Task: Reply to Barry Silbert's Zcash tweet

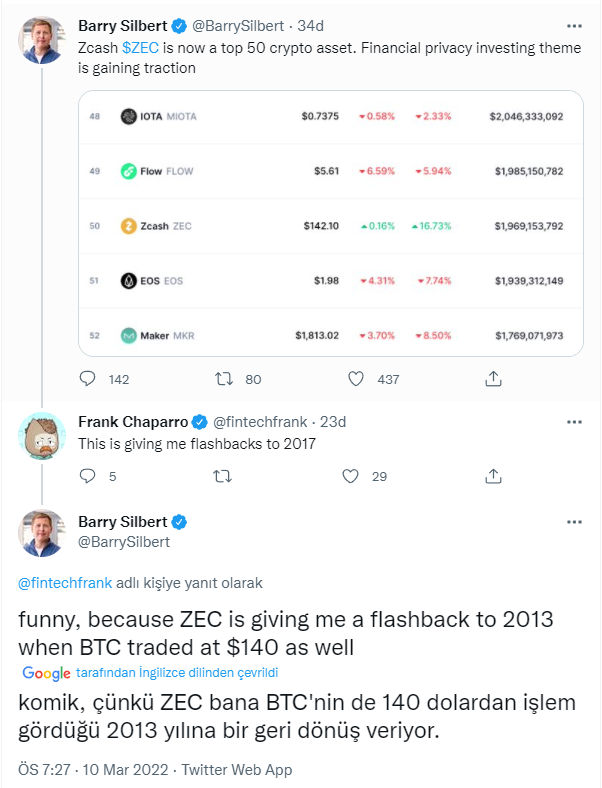Action: (88, 379)
